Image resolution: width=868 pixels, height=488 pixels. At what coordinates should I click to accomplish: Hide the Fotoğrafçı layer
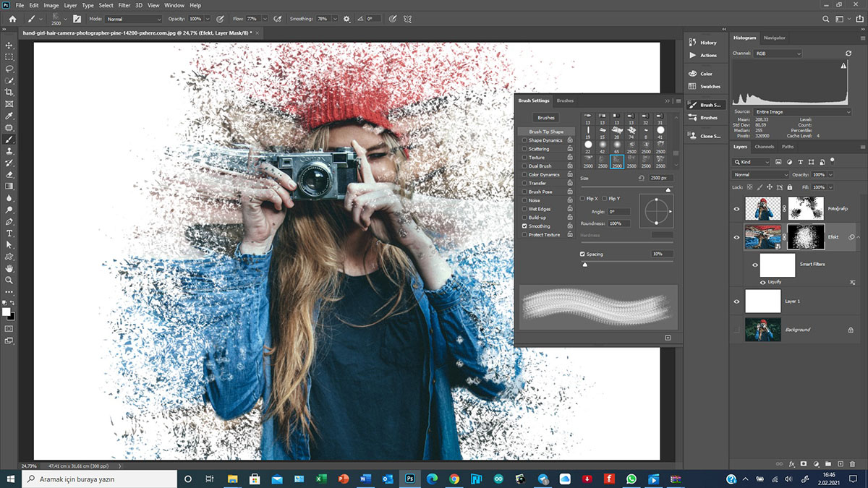tap(736, 209)
